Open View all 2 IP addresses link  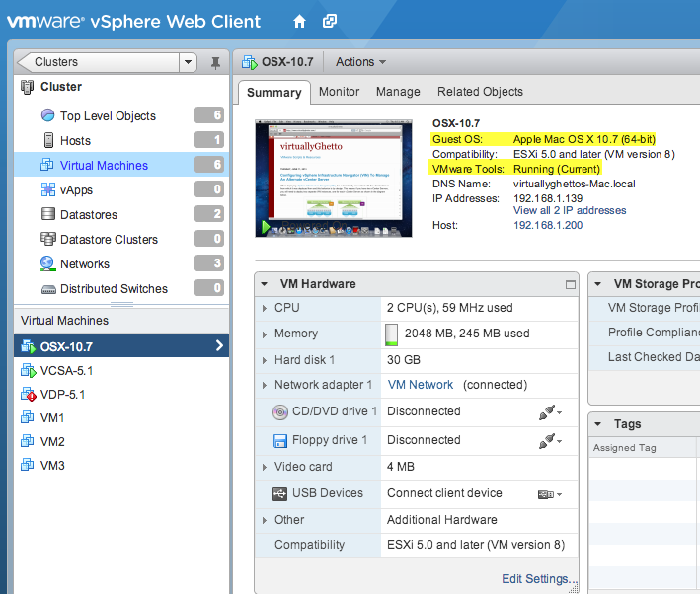(x=570, y=210)
